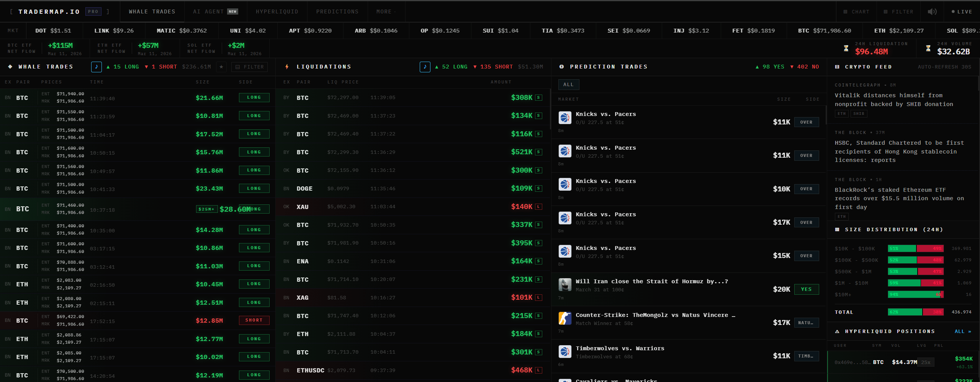Select the ALL prediction filter button
The height and width of the screenshot is (382, 980).
click(568, 85)
